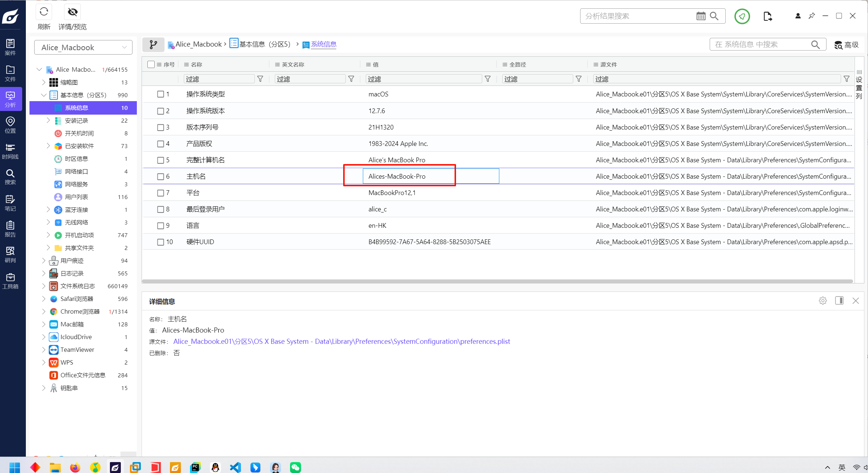Open the 分析 tab in the left sidebar

(x=10, y=99)
